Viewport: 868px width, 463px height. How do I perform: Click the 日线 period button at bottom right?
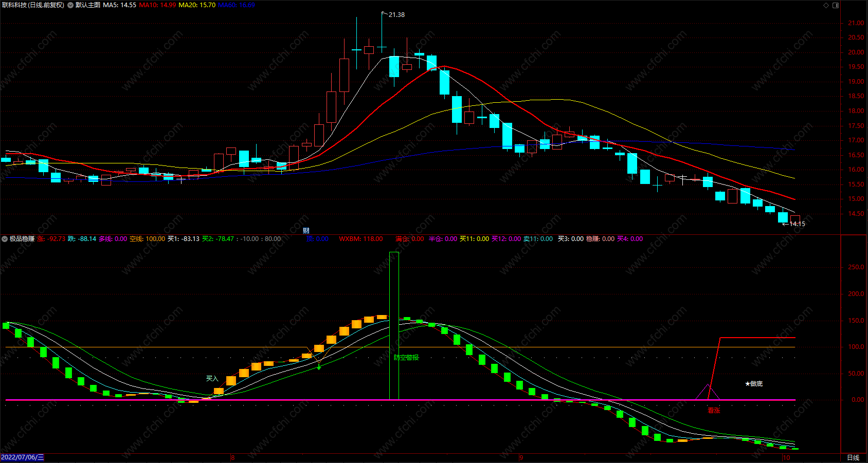(853, 457)
